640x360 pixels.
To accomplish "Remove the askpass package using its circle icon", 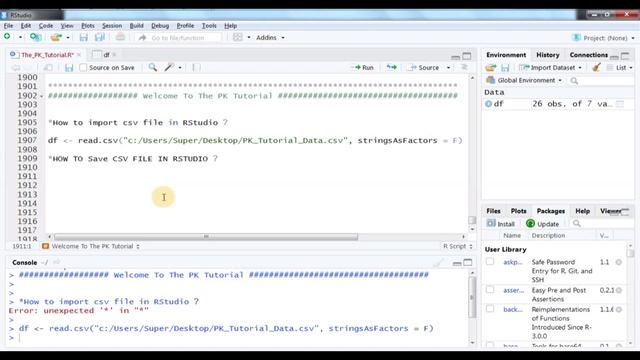I will click(619, 262).
